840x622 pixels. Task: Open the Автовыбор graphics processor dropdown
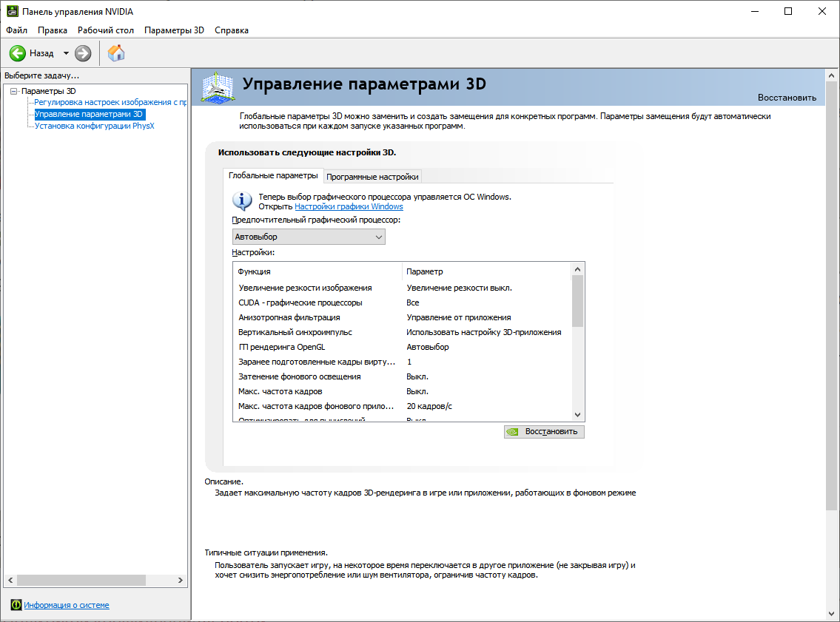click(308, 237)
